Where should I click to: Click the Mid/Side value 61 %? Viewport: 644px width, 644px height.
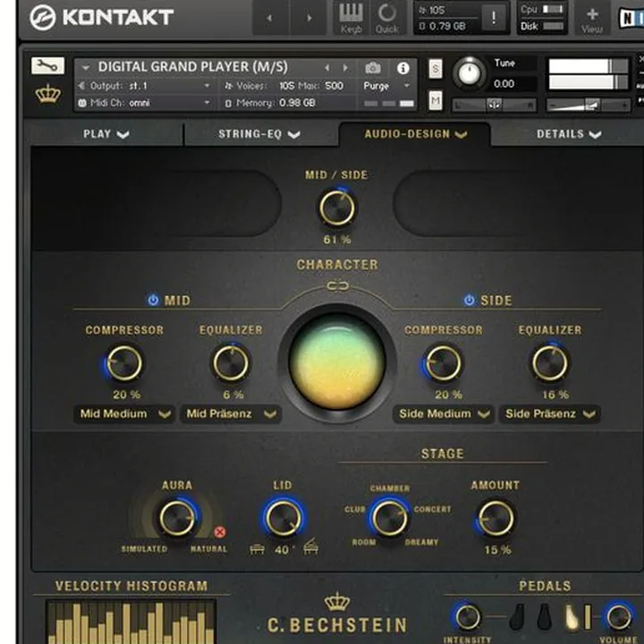pyautogui.click(x=337, y=240)
